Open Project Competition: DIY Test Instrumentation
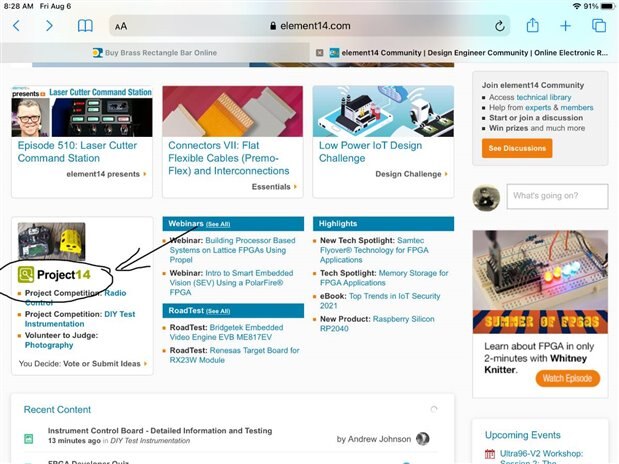 (x=80, y=319)
